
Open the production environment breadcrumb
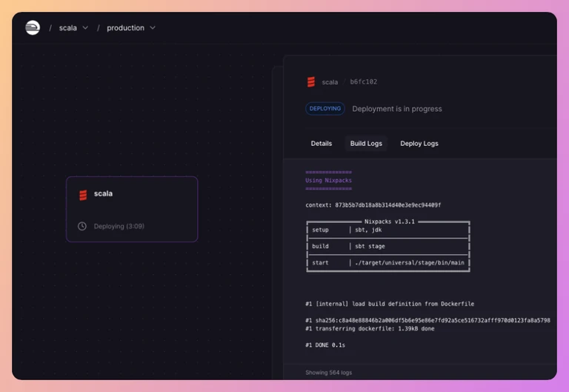point(125,28)
